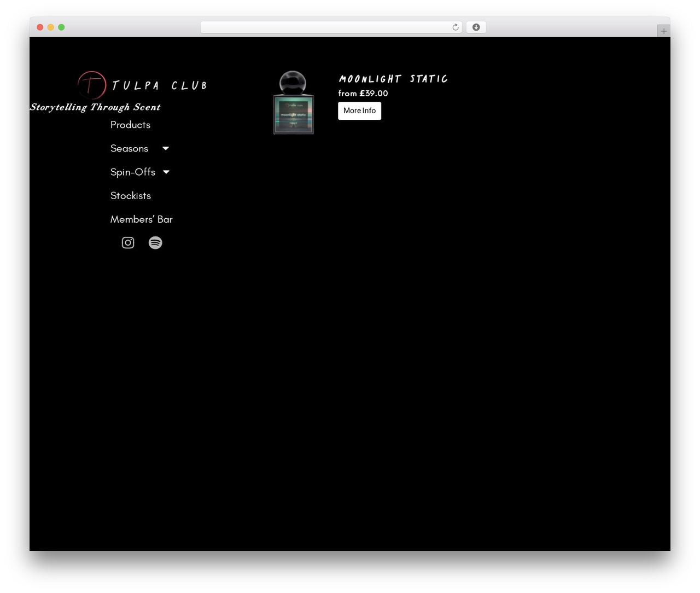Expand the Spin-Offs submenu arrow
This screenshot has width=700, height=593.
pos(166,172)
